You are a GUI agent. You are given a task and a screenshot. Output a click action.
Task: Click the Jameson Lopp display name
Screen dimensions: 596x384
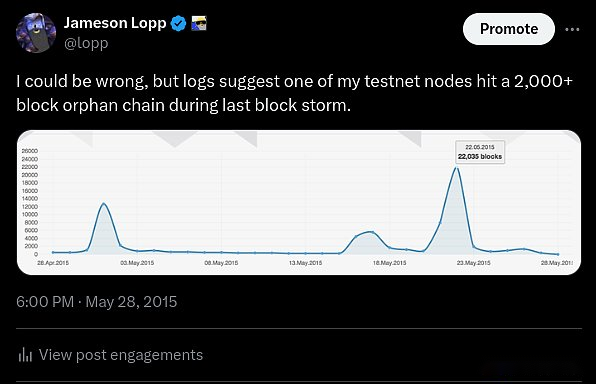point(115,23)
